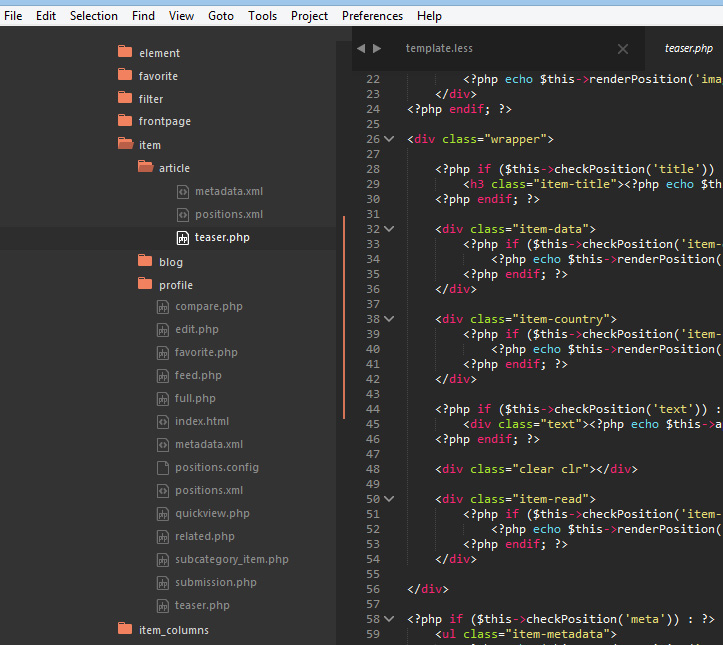The height and width of the screenshot is (645, 723).
Task: Select subcategory_item.php in the file tree
Action: point(231,559)
